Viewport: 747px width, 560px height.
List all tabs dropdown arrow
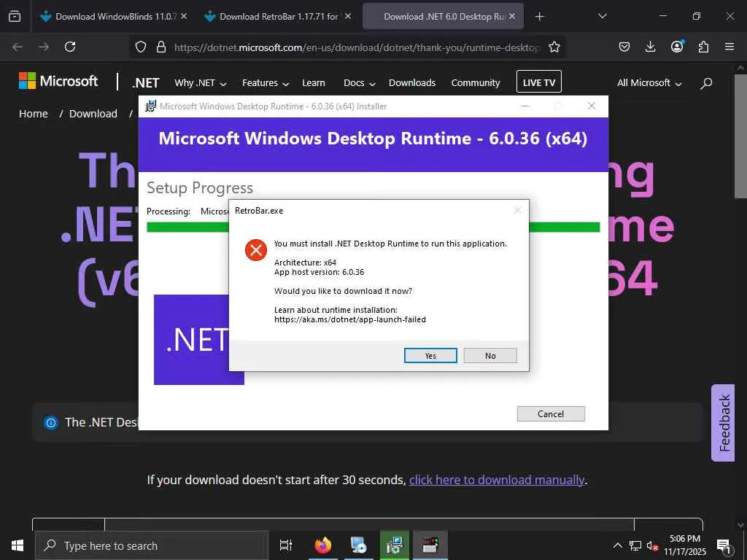click(x=602, y=16)
